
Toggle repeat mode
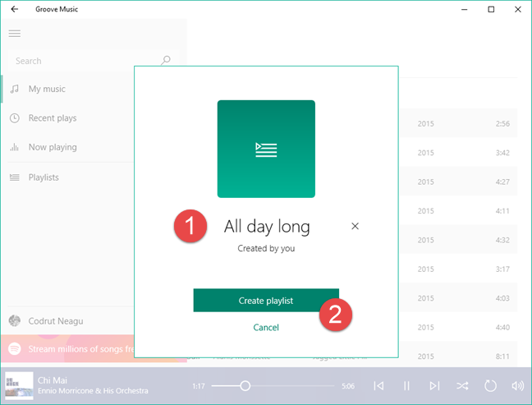click(490, 386)
